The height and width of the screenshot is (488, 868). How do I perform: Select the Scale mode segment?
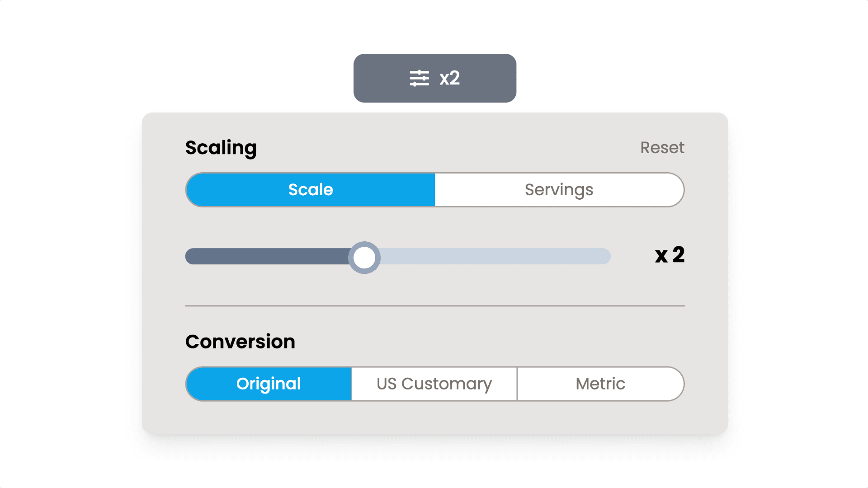(311, 190)
